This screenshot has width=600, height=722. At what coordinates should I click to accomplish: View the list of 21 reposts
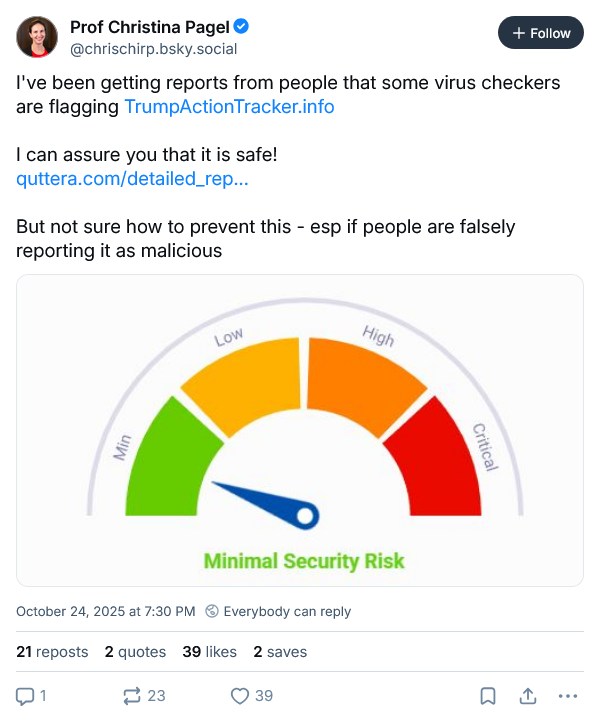52,651
